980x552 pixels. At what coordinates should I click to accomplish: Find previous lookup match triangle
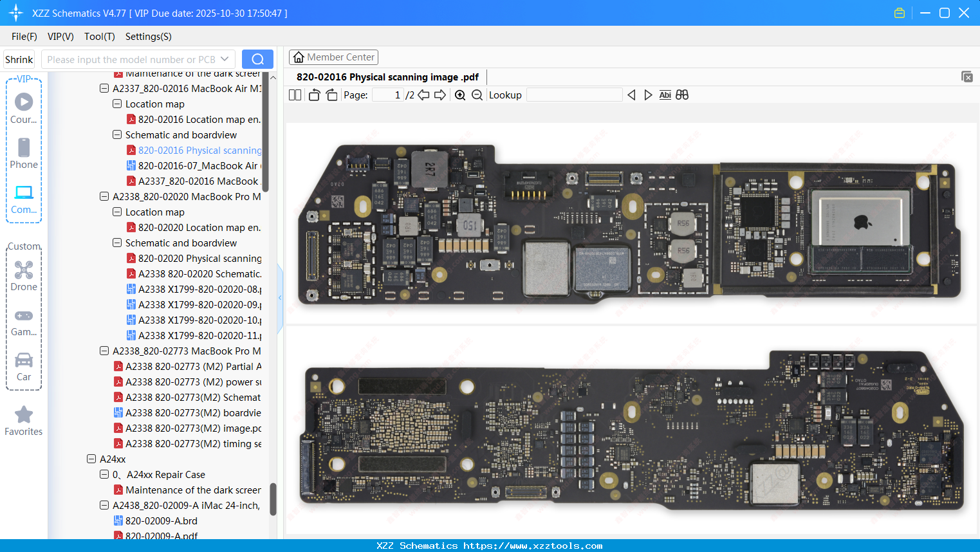pyautogui.click(x=631, y=95)
